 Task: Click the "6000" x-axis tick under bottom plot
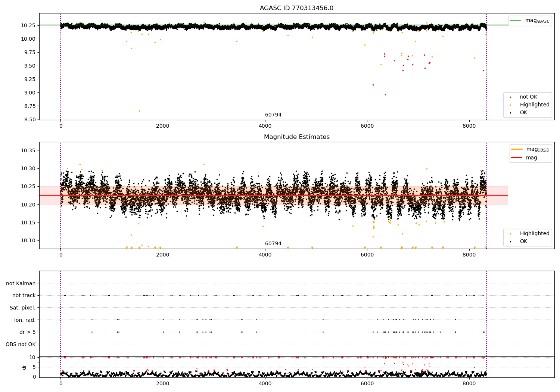367,383
